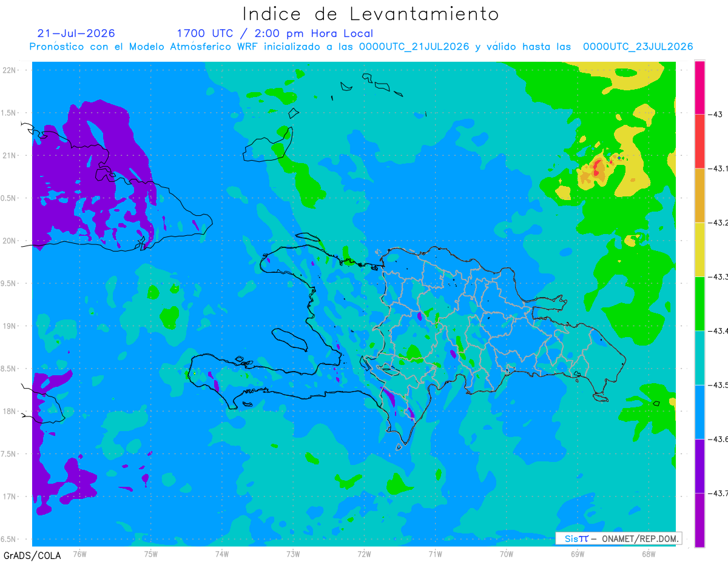Click latitude label '17N'
The height and width of the screenshot is (562, 728).
click(10, 497)
